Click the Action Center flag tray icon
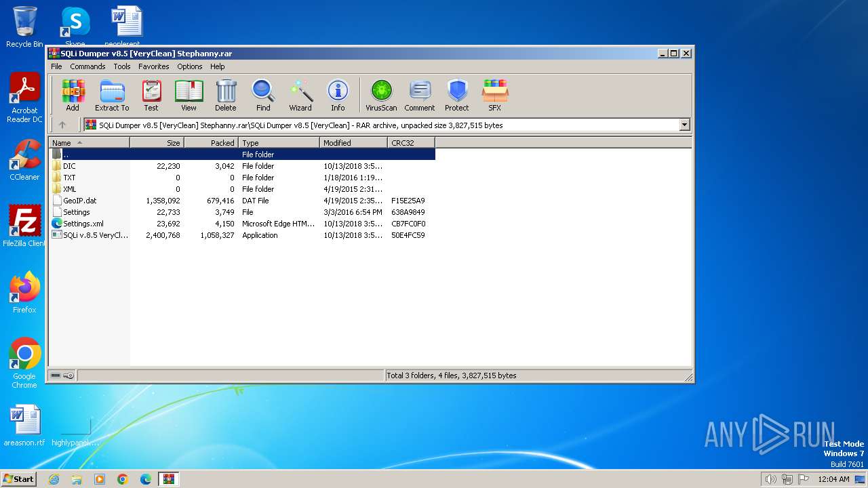This screenshot has width=868, height=488. (x=804, y=479)
